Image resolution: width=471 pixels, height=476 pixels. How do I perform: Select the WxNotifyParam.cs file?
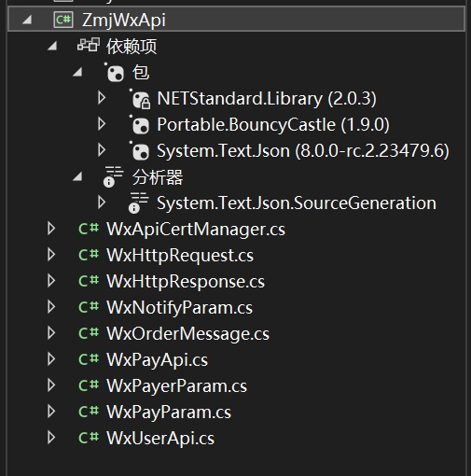(179, 308)
